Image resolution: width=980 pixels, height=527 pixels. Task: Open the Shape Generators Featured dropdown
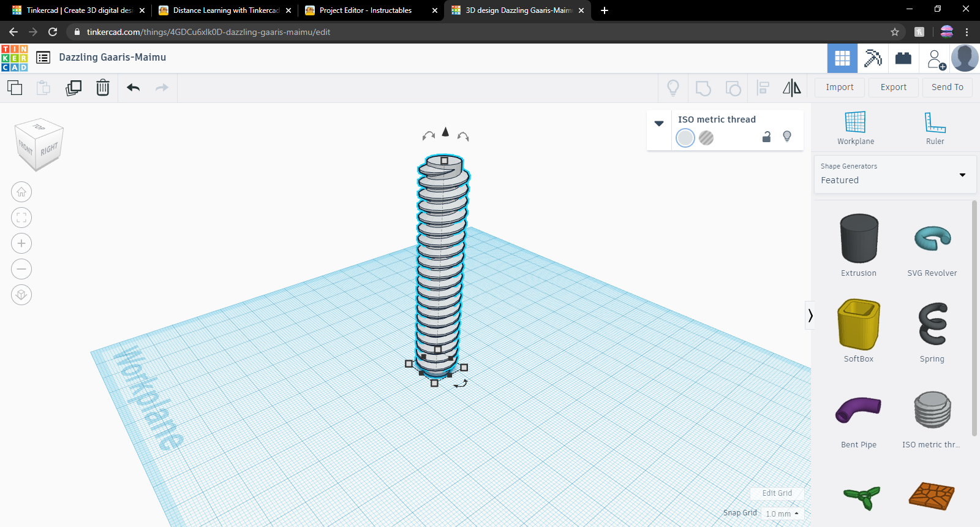tap(894, 175)
